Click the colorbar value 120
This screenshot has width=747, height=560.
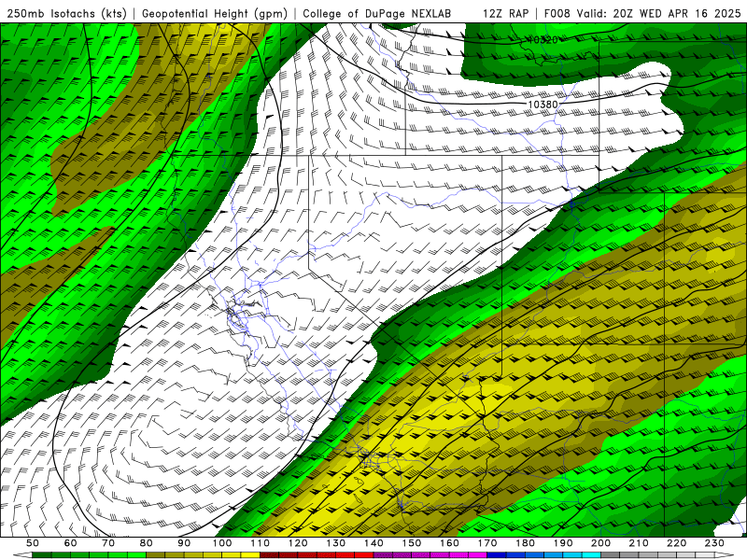(x=298, y=543)
